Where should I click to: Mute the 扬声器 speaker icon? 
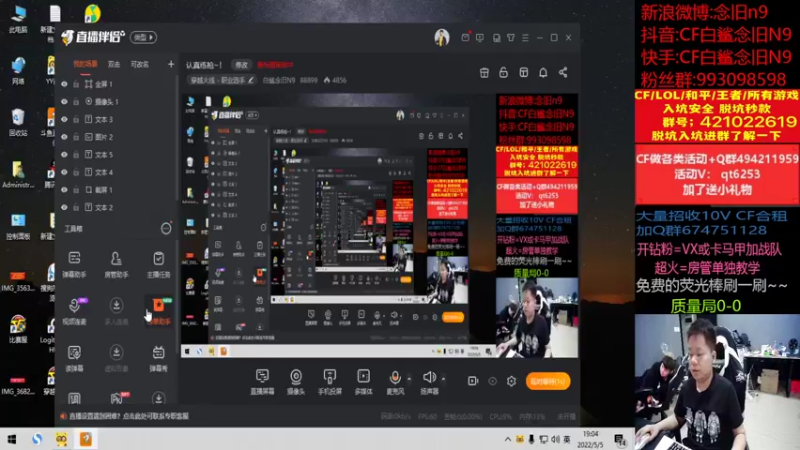tap(429, 377)
